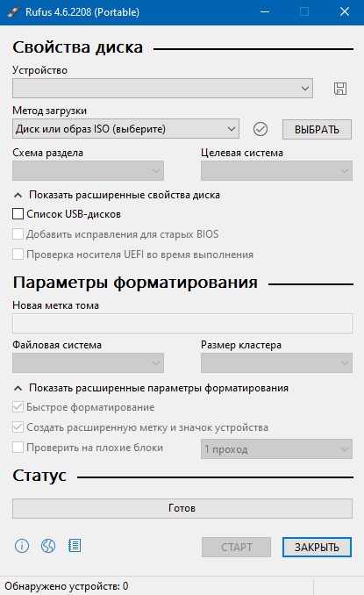
Task: Click the save disk image icon
Action: coord(340,89)
